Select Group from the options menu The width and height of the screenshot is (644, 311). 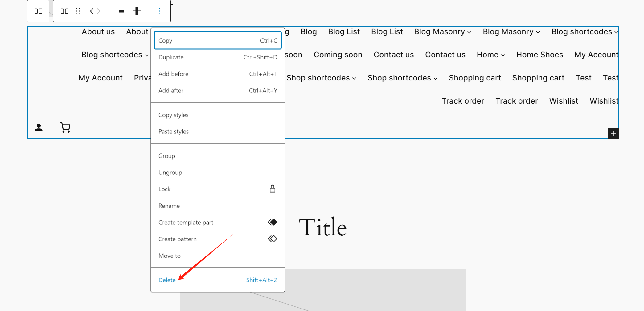click(x=167, y=156)
